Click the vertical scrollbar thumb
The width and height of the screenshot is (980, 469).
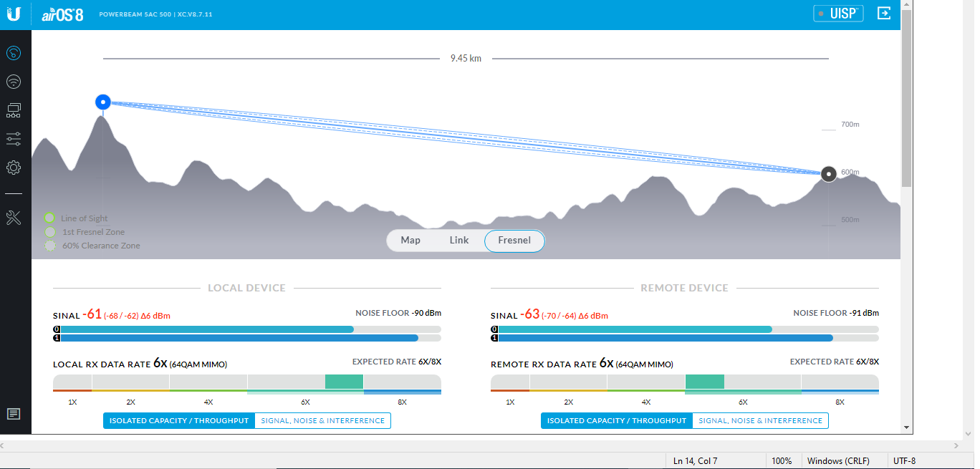906,99
